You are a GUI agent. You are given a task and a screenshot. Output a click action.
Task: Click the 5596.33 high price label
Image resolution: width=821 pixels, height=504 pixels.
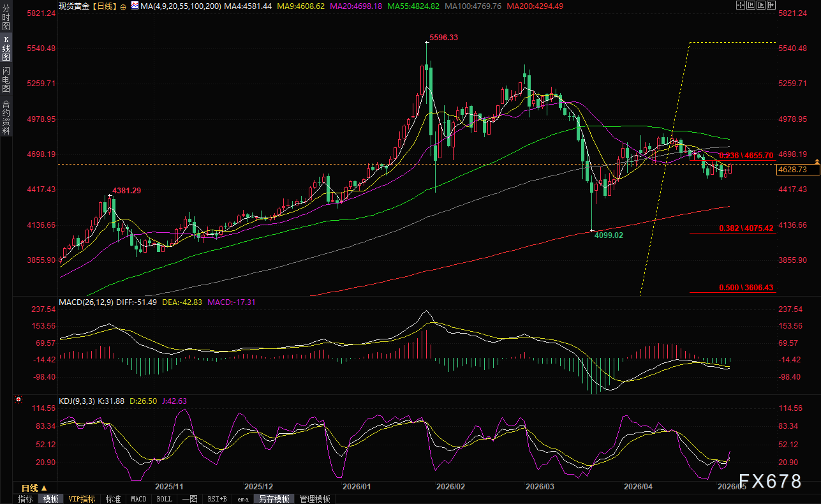(x=443, y=38)
